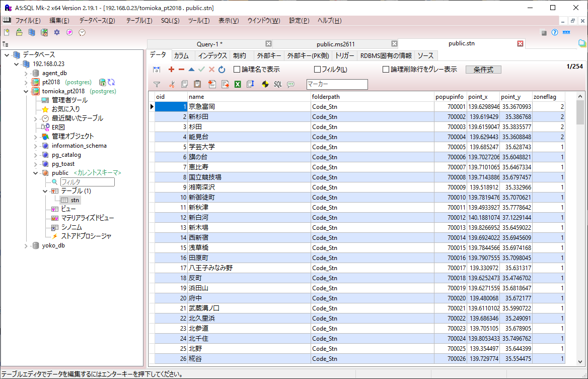Screen dimensions: 588x379
Task: Check 論理削除行をグレー表示 option
Action: [x=386, y=70]
